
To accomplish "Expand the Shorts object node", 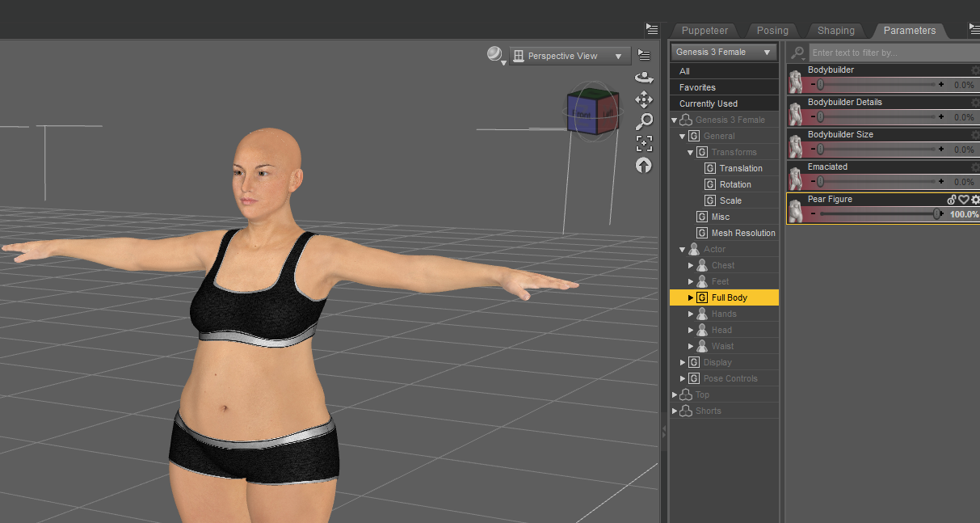I will (x=675, y=411).
